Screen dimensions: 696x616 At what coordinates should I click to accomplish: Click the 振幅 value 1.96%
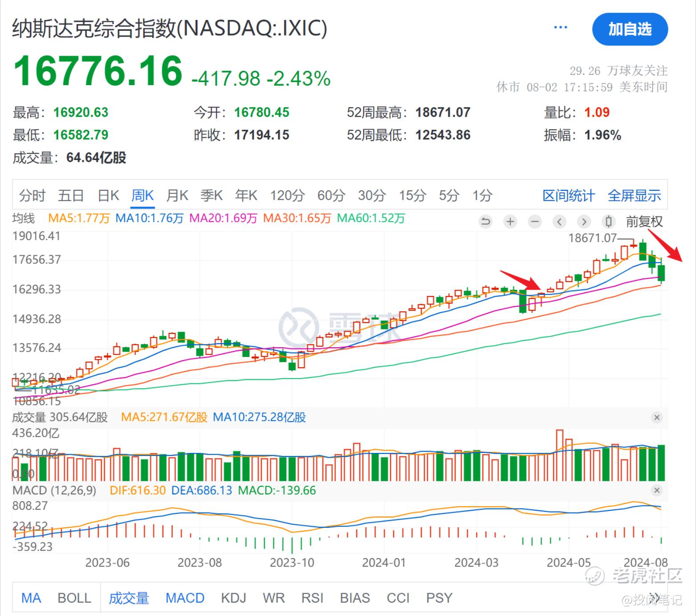tap(603, 135)
